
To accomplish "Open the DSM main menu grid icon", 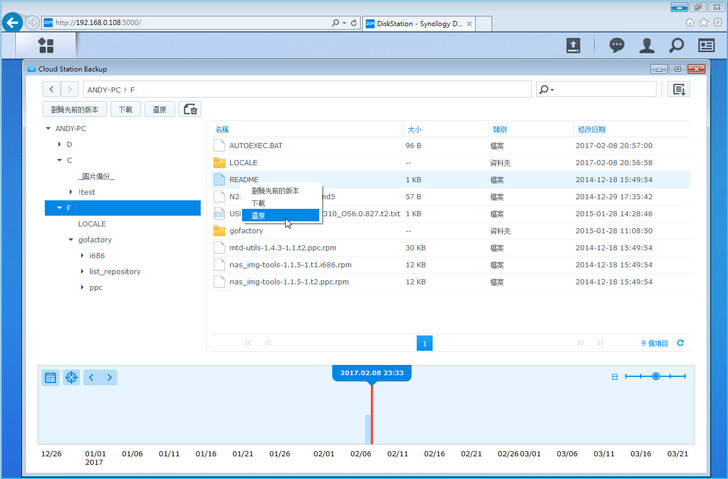I will point(46,45).
